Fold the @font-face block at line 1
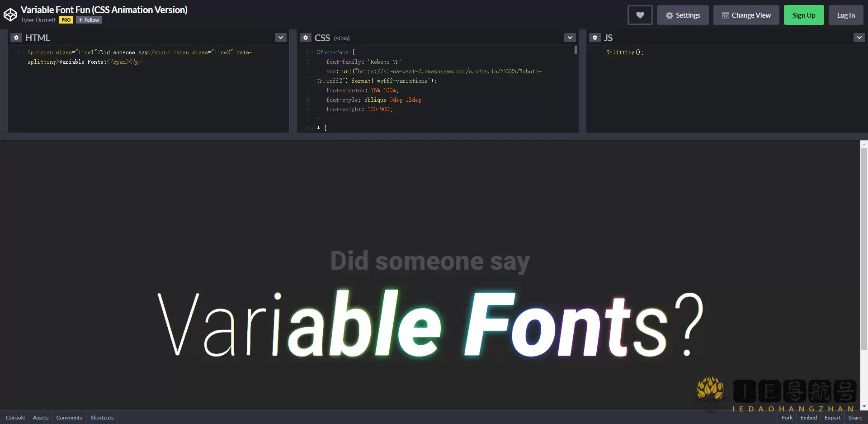This screenshot has width=868, height=424. click(x=312, y=52)
